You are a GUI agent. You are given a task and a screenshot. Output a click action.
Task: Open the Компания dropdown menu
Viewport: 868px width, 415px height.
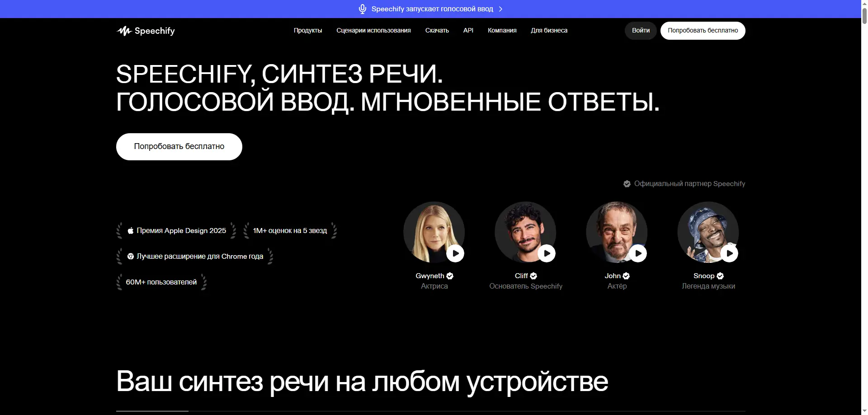pyautogui.click(x=502, y=30)
